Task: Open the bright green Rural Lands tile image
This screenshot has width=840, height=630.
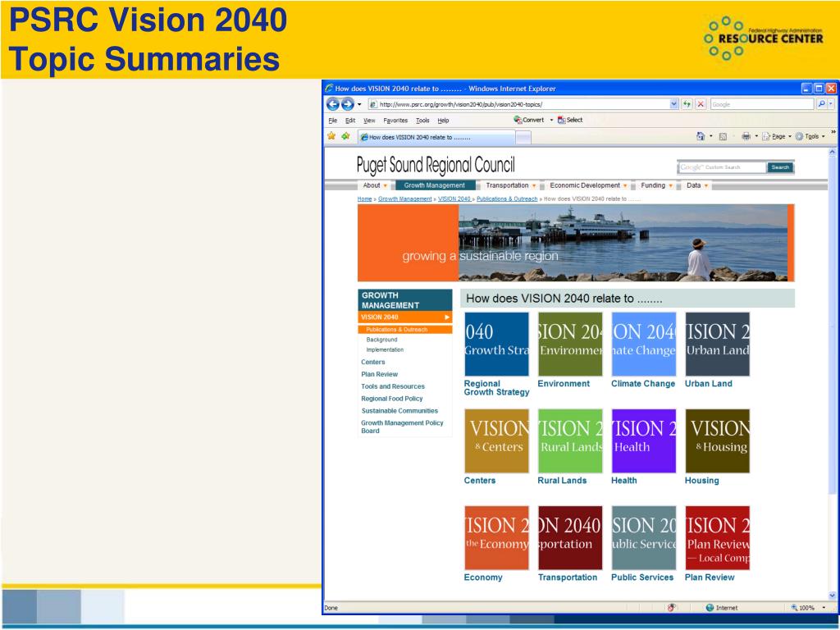Action: pyautogui.click(x=570, y=441)
